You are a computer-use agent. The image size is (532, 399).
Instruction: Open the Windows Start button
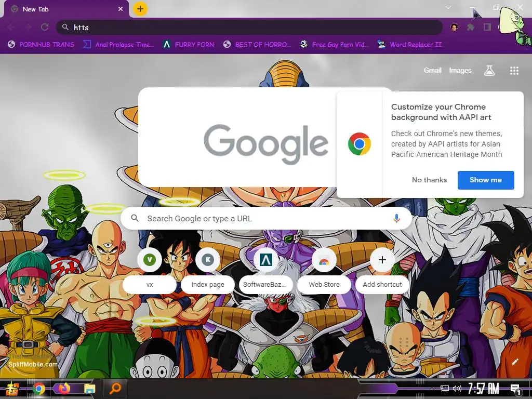tap(12, 389)
